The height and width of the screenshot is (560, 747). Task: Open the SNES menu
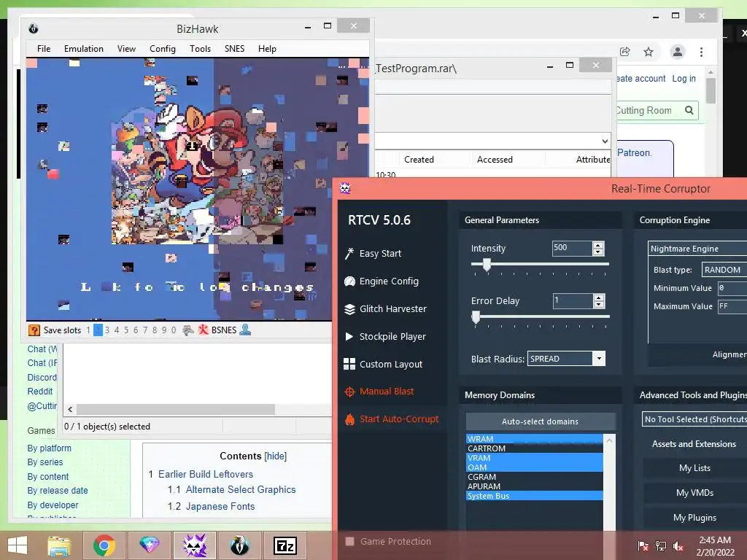click(x=234, y=49)
